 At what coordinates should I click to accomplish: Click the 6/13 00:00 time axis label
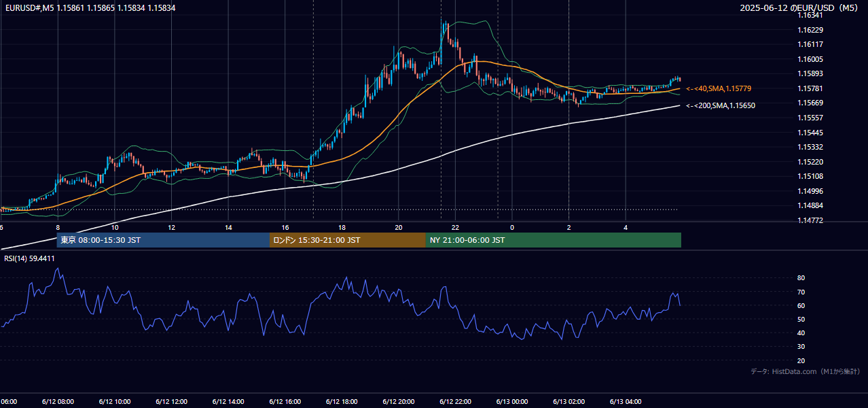[512, 402]
